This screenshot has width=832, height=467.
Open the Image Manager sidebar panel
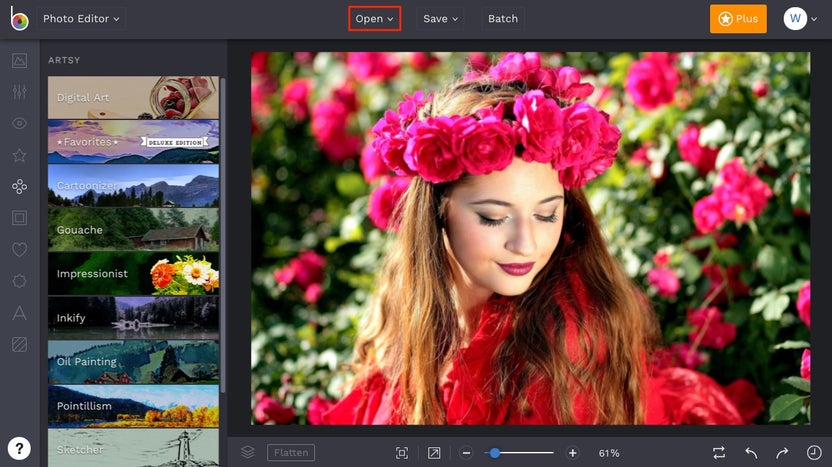(19, 60)
